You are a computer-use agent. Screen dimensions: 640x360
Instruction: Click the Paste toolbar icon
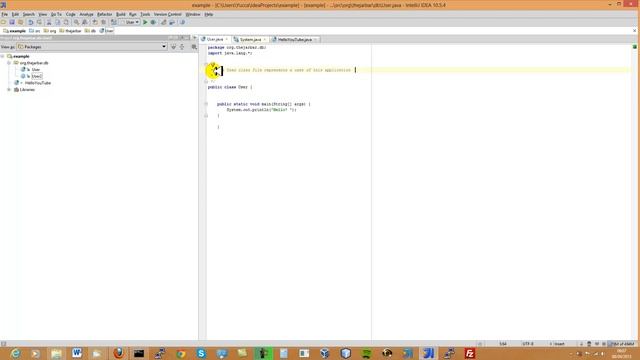pyautogui.click(x=66, y=22)
